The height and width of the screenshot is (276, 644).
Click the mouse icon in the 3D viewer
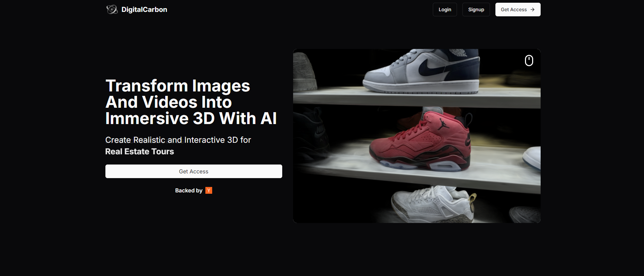pos(529,61)
